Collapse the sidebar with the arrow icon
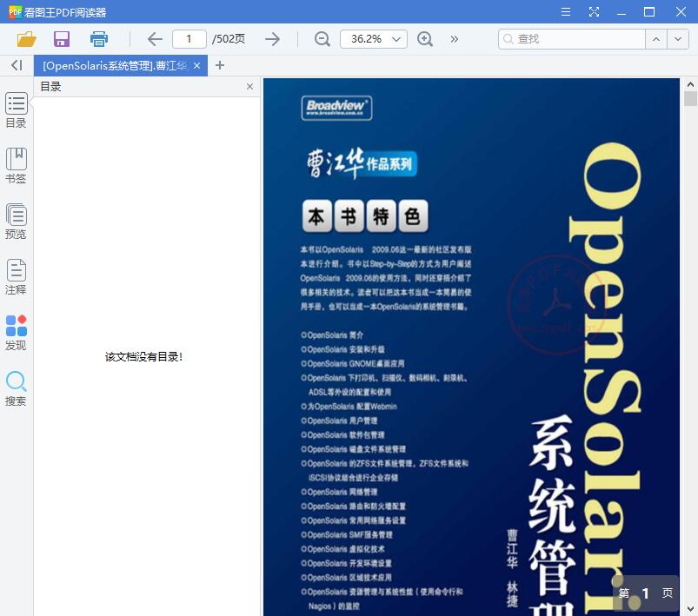698x616 pixels. (17, 65)
